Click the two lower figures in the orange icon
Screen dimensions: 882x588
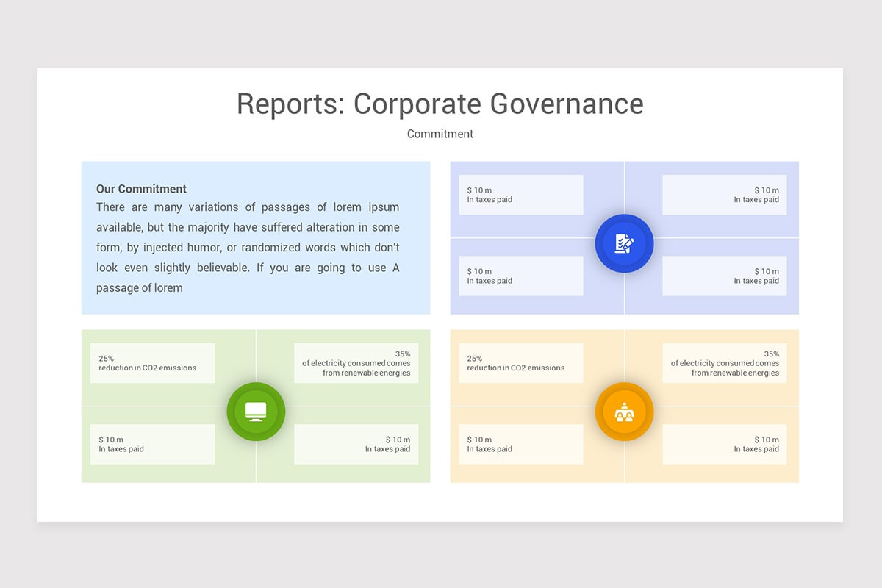click(624, 416)
